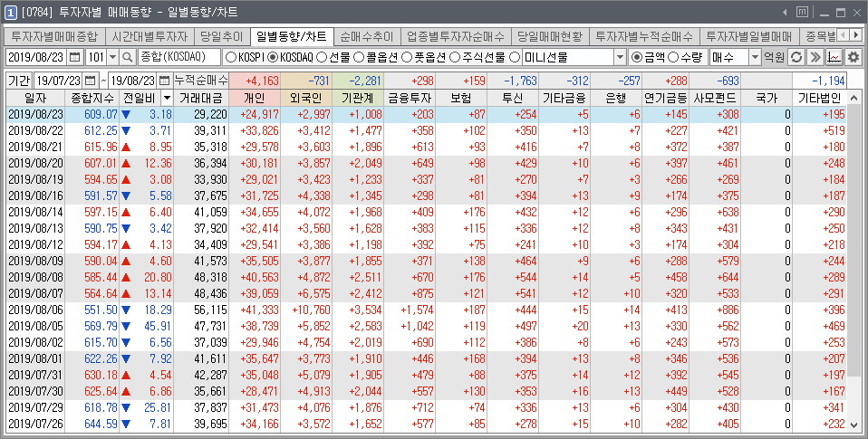The height and width of the screenshot is (439, 868).
Task: Switch to 당일추이 tab
Action: [221, 37]
